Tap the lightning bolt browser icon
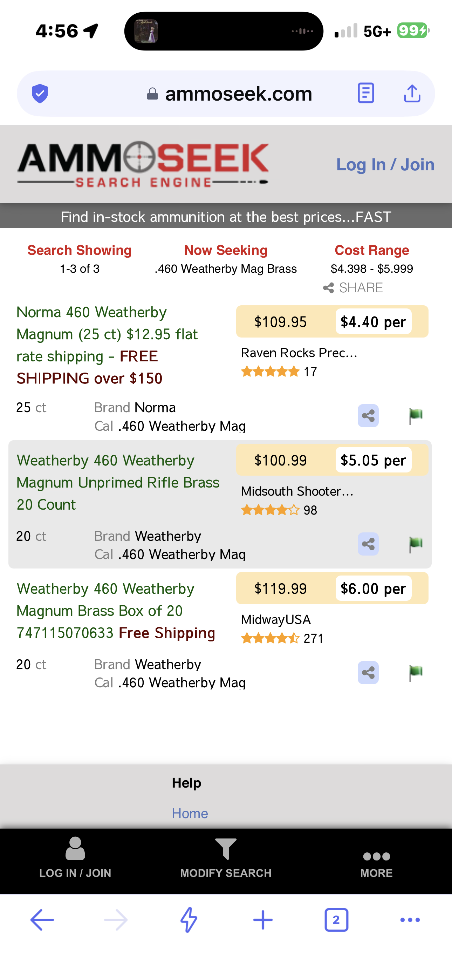Viewport: 452px width, 980px height. (x=189, y=920)
